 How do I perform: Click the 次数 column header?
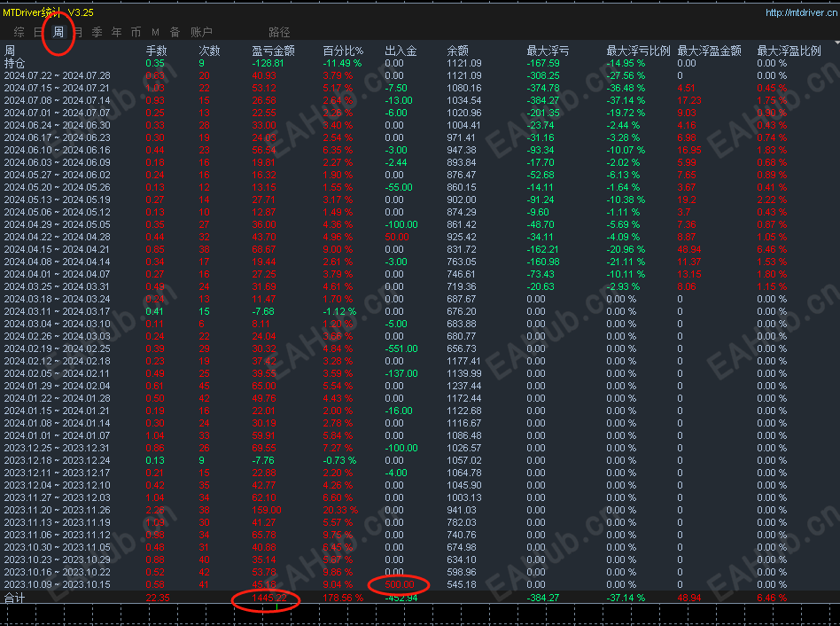209,51
